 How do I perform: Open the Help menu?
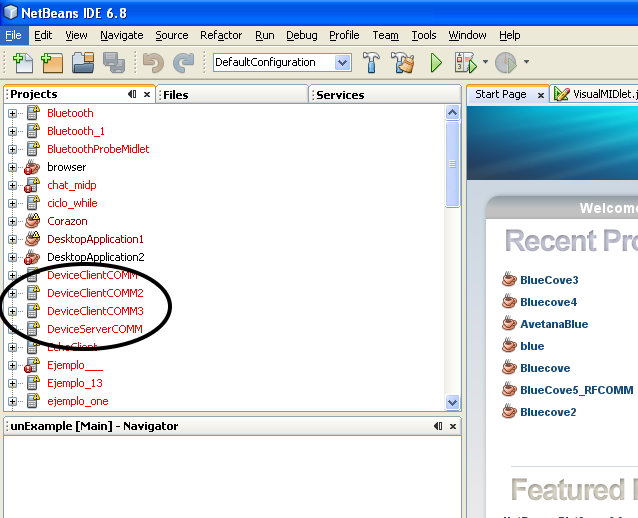[x=509, y=35]
